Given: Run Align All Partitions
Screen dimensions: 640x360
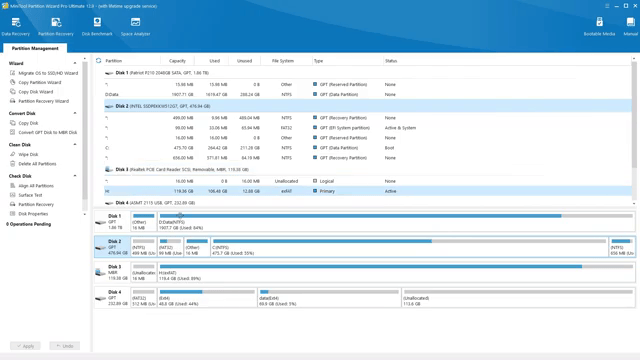Looking at the screenshot, I should click(31, 186).
